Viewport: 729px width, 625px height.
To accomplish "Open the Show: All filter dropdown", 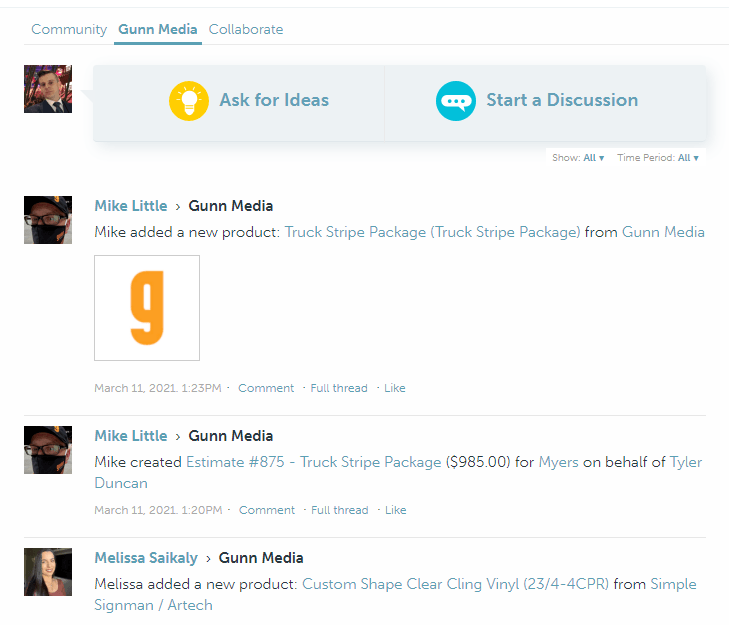I will [578, 158].
